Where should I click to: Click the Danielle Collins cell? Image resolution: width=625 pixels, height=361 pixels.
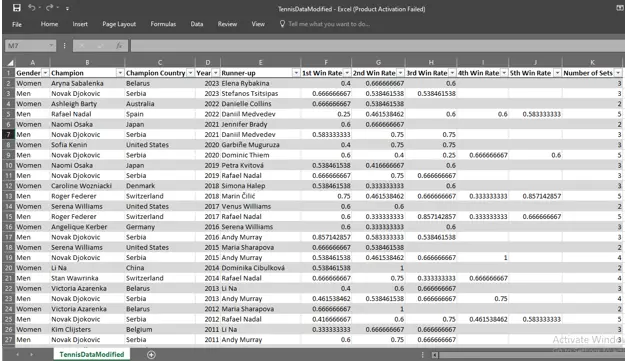(x=260, y=104)
